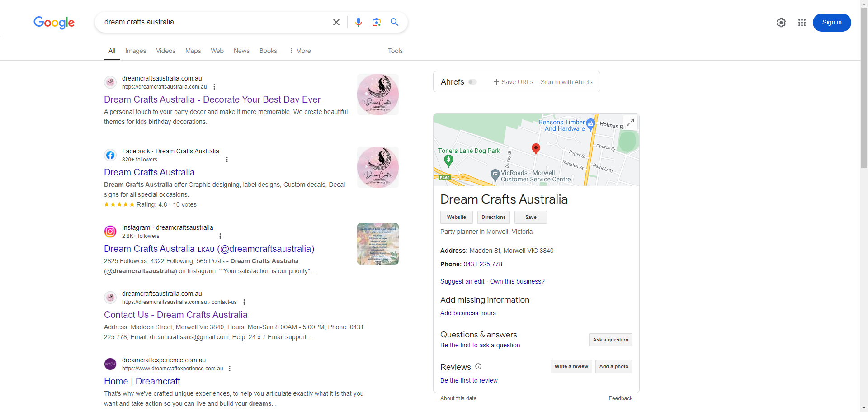
Task: Open options menu for the contact-us result
Action: pos(244,302)
